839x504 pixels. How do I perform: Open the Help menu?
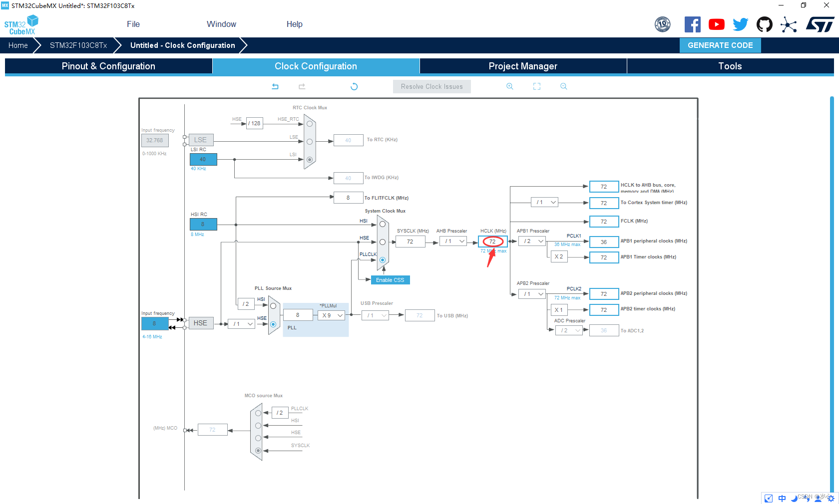[x=295, y=24]
